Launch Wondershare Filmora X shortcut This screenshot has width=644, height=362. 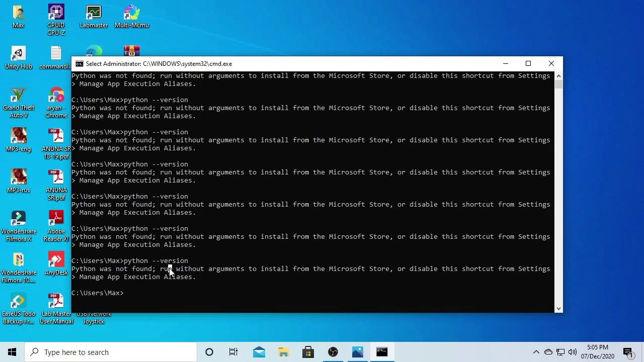point(18,226)
